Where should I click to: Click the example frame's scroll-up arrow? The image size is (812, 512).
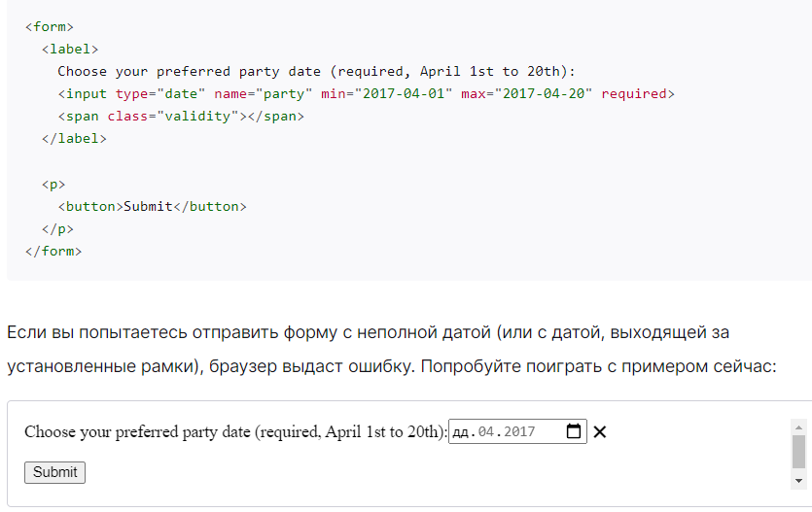click(798, 427)
